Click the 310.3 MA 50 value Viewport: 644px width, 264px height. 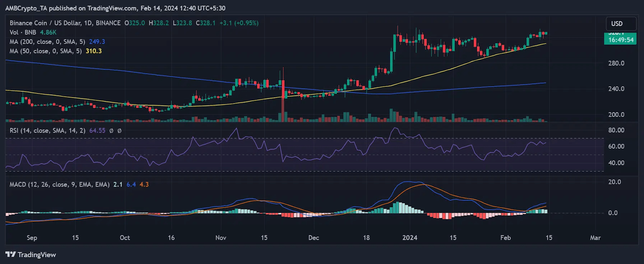tap(94, 51)
